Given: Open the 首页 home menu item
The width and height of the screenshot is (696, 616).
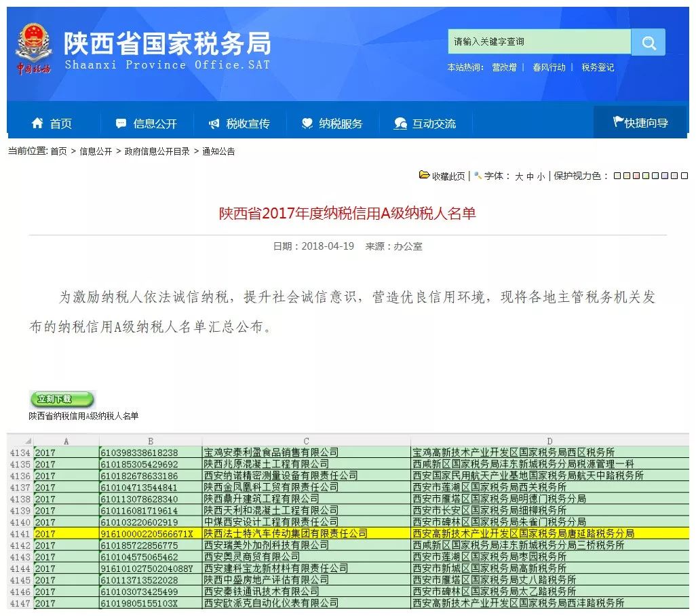Looking at the screenshot, I should [x=52, y=123].
